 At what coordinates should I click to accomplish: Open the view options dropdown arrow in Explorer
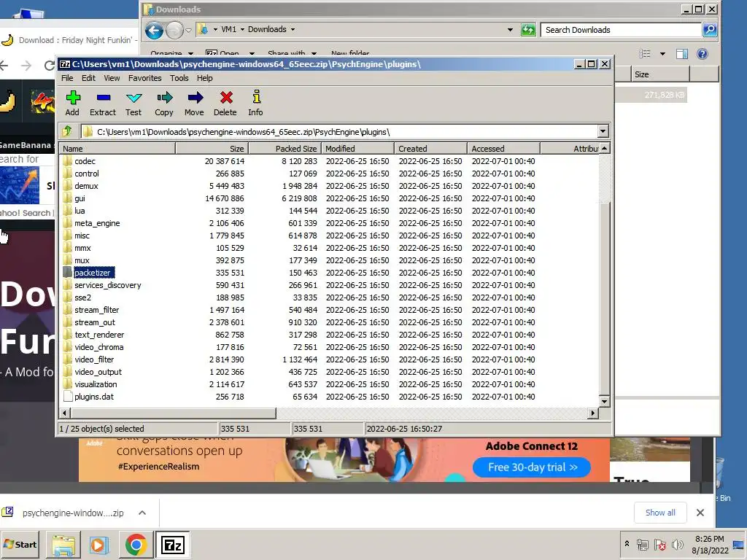[x=662, y=54]
